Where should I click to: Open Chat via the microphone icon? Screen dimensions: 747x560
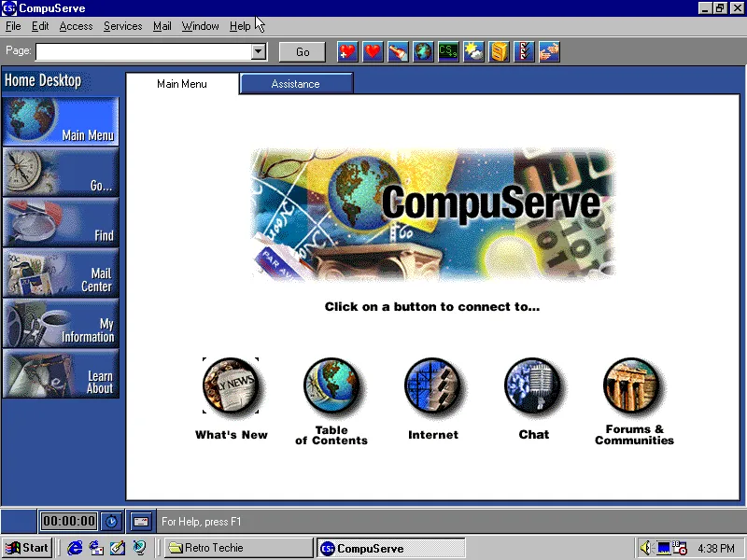pos(534,385)
